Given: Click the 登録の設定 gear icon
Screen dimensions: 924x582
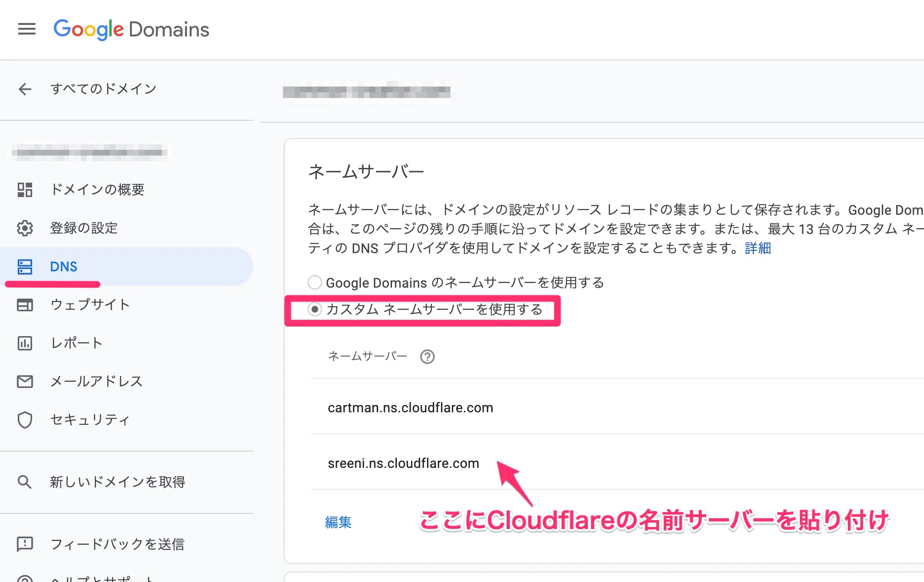Looking at the screenshot, I should coord(25,228).
